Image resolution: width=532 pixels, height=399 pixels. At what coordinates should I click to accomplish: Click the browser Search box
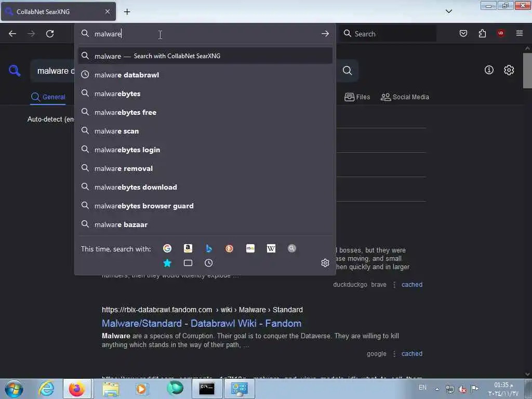coord(388,34)
